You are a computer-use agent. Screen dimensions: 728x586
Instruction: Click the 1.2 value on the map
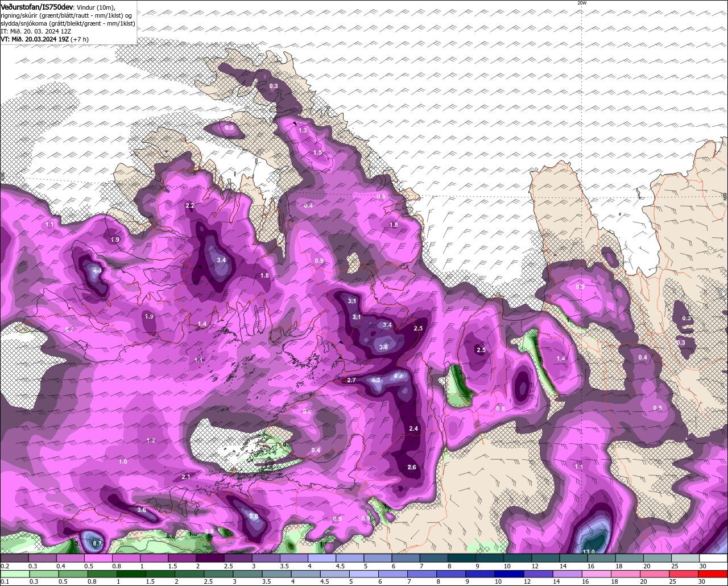pyautogui.click(x=151, y=441)
